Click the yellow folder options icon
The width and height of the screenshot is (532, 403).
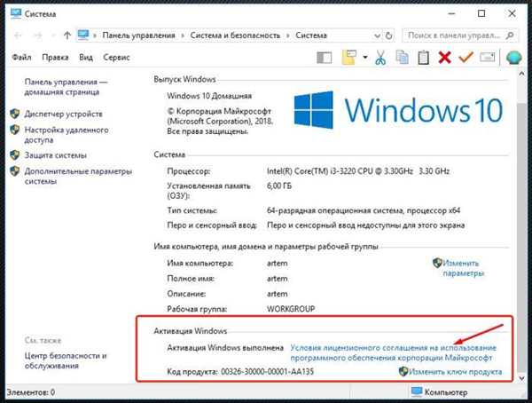point(349,57)
